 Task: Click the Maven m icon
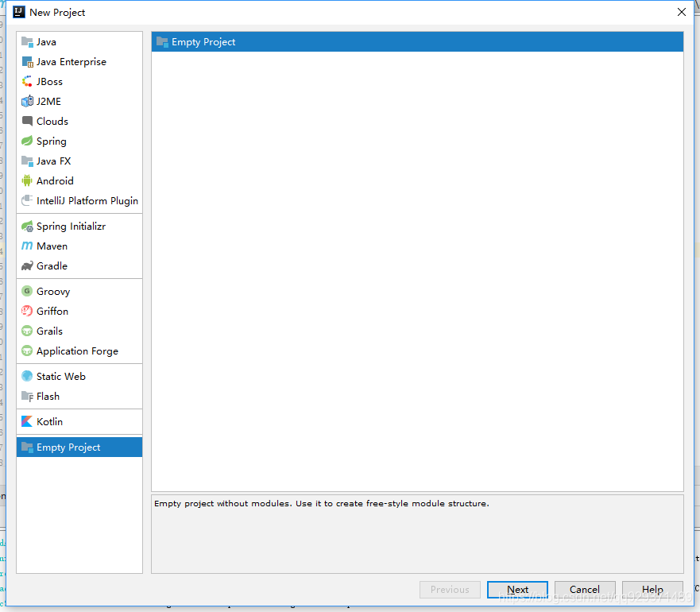[x=27, y=246]
